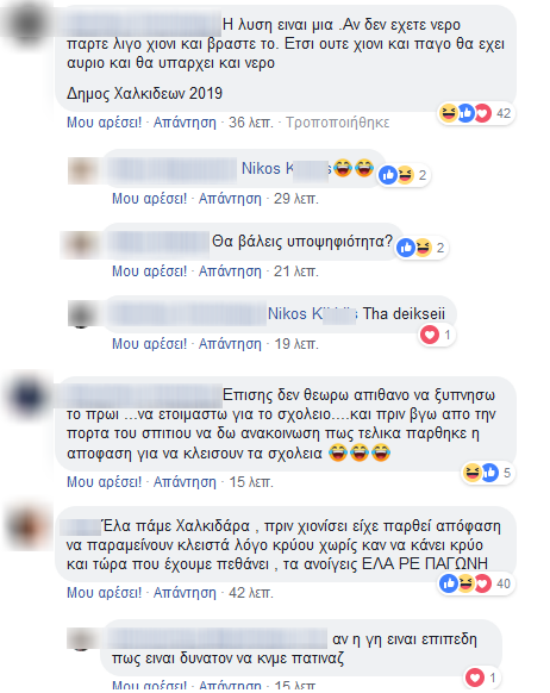Open heart reaction on 'Tha deikseii' reply
Image resolution: width=550 pixels, height=693 pixels.
click(437, 335)
